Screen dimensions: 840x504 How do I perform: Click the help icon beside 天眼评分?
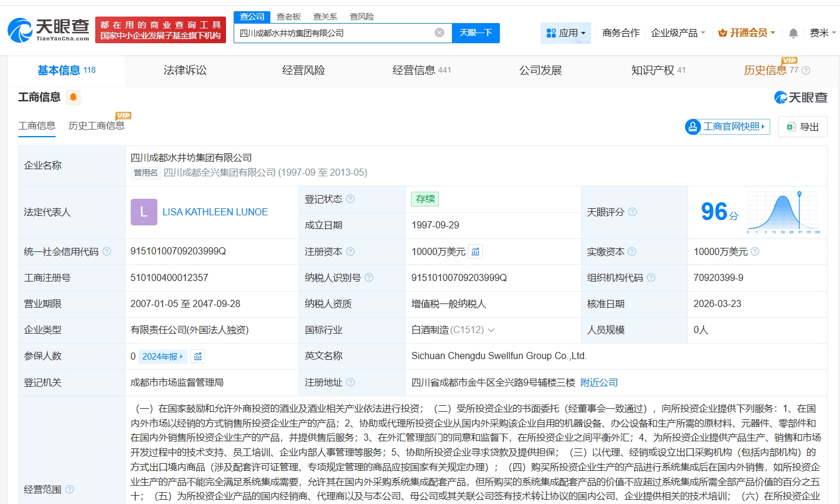pos(632,212)
